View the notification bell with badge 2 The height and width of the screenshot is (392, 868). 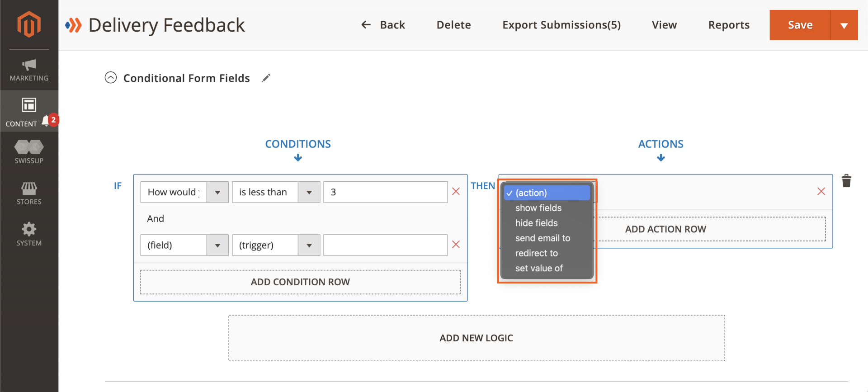(x=50, y=121)
